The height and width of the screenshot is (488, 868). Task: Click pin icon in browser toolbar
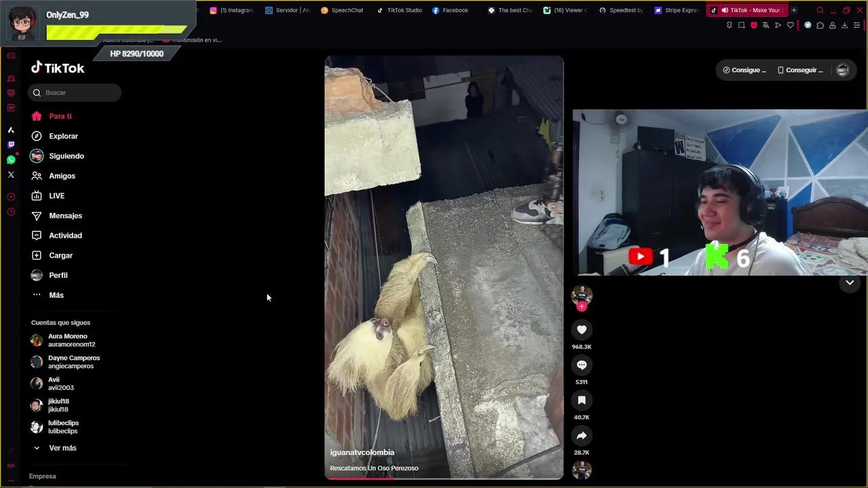coord(729,25)
